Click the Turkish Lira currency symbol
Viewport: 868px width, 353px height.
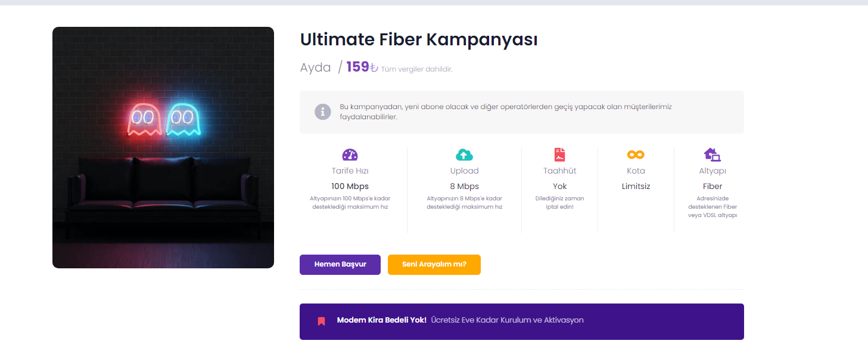click(x=374, y=68)
